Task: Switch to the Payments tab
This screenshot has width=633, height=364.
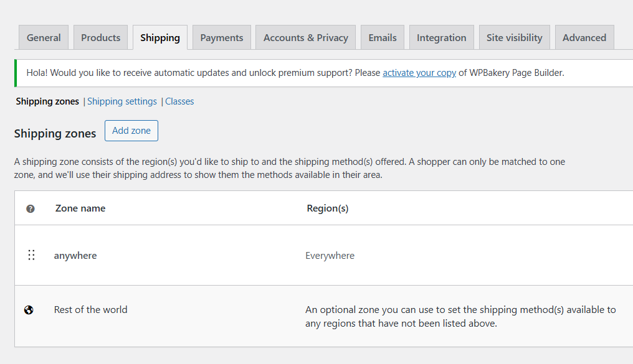Action: (221, 37)
